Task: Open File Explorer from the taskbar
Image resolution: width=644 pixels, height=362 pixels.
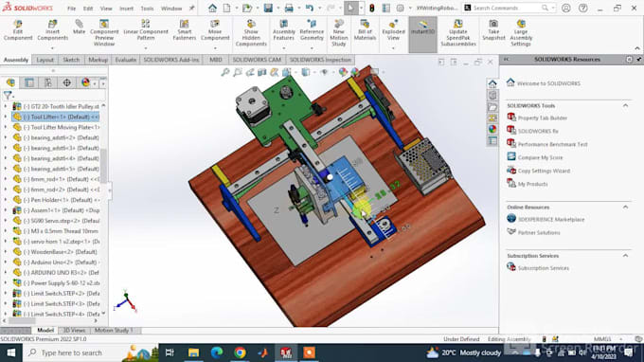Action: (193, 353)
